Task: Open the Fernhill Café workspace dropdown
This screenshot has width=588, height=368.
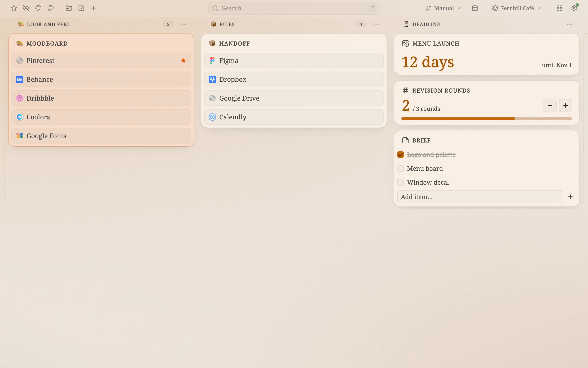Action: [517, 8]
